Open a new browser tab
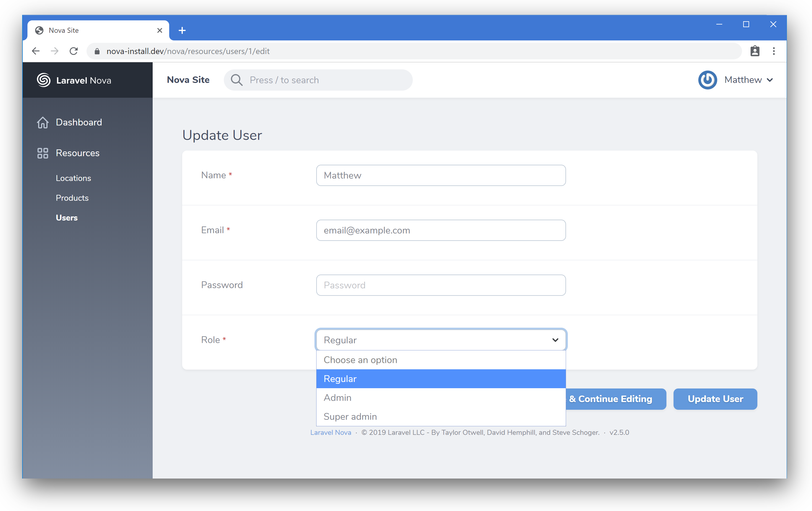Viewport: 812px width, 511px height. 182,30
